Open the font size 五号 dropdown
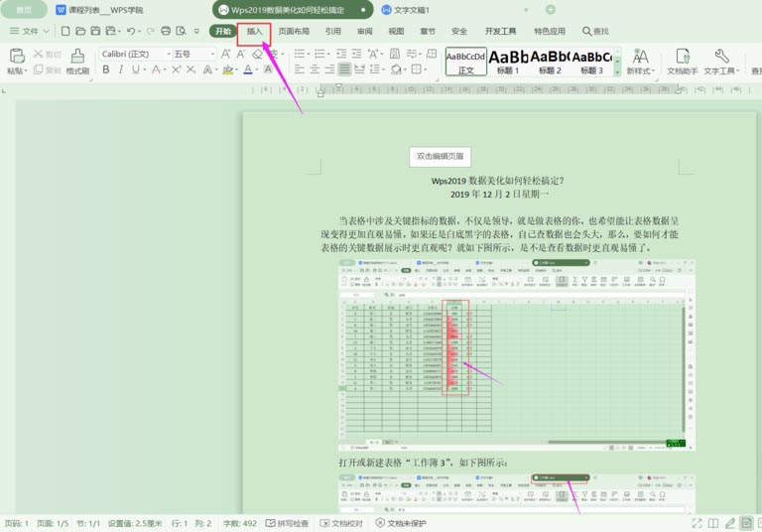762x532 pixels. pos(213,54)
